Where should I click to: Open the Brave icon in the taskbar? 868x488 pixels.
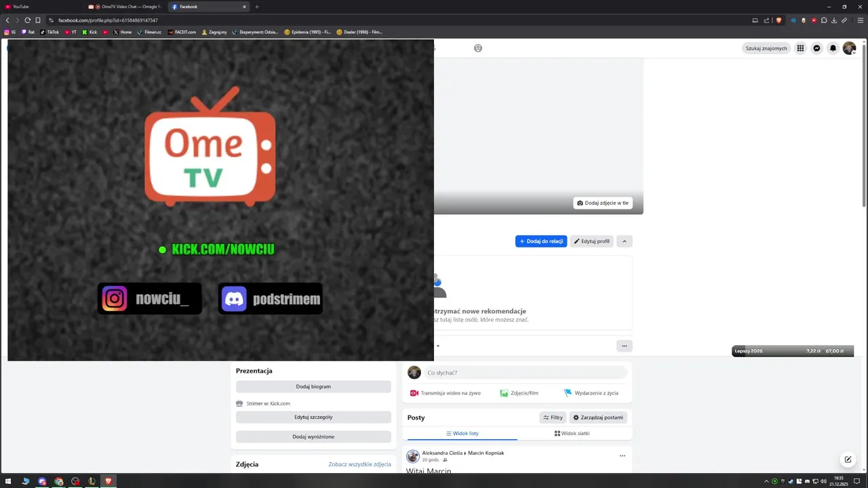[108, 481]
